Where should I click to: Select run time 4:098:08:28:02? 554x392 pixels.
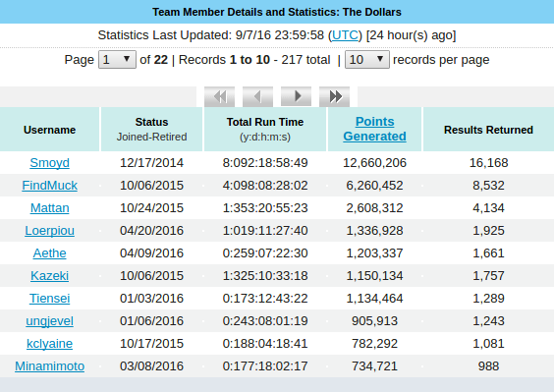point(265,186)
